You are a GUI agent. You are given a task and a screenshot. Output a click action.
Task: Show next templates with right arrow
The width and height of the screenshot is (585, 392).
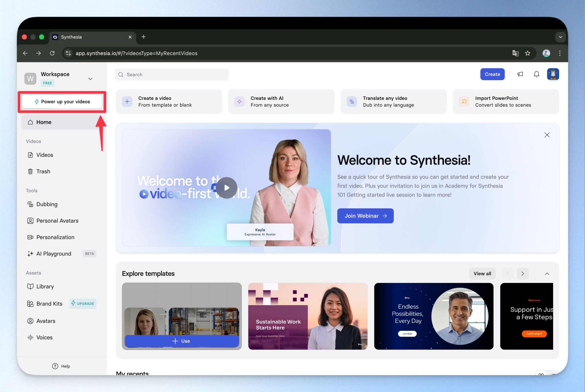pyautogui.click(x=522, y=274)
